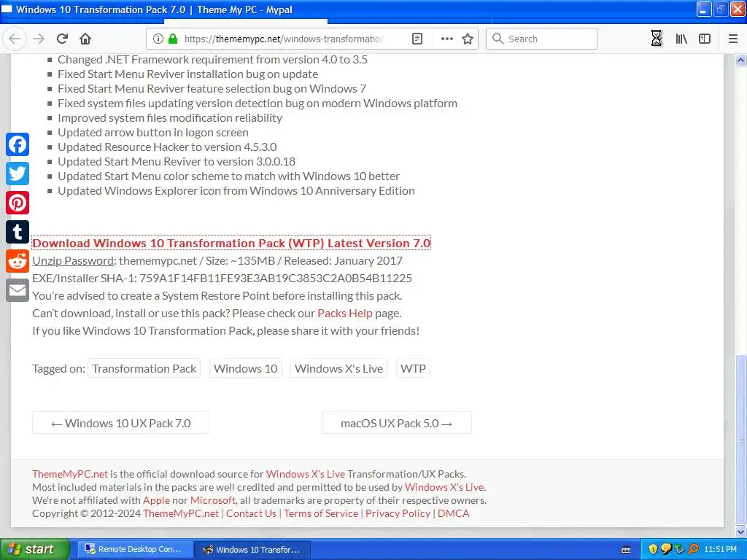Go back to the previous page

15,39
